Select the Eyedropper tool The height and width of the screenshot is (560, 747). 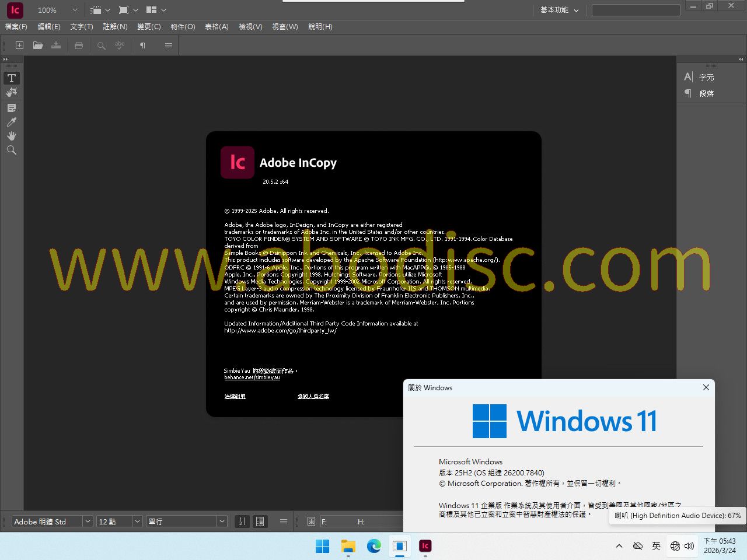(x=12, y=122)
